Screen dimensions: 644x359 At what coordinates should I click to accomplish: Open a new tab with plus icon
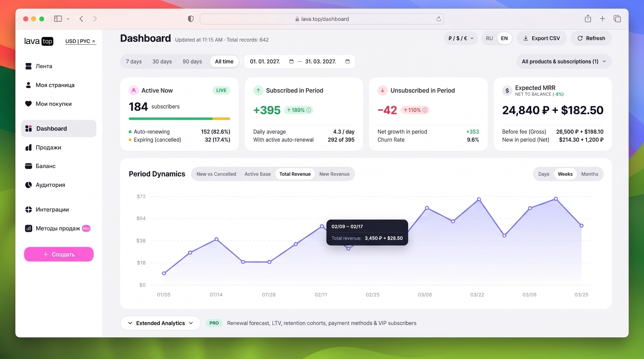coord(603,19)
